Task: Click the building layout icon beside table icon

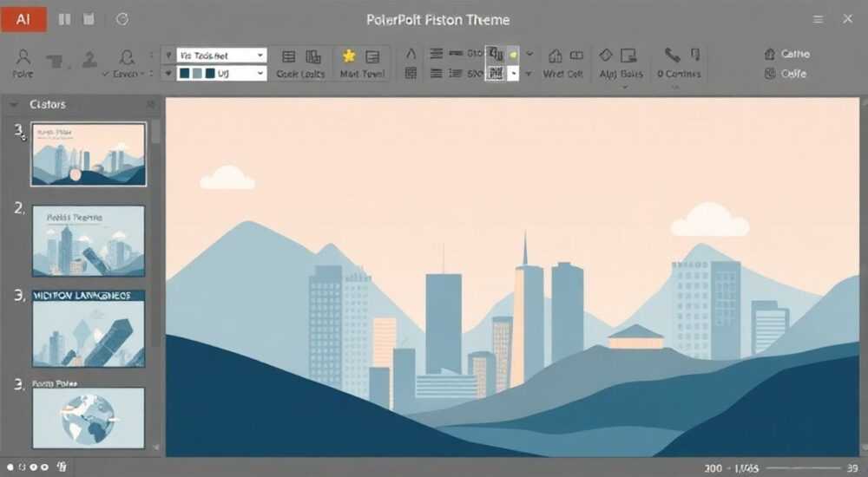Action: pos(313,56)
